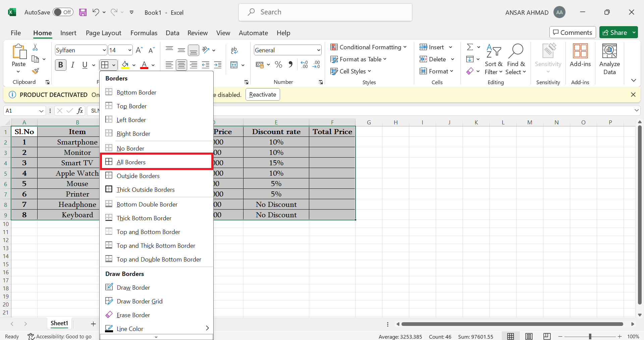Click the Comma Style toggle
This screenshot has height=340, width=644.
click(290, 64)
